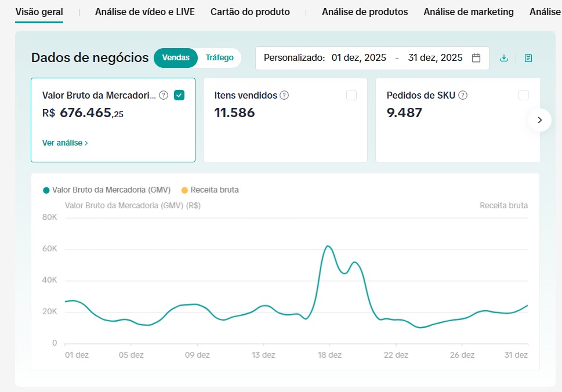
Task: Switch to Cartão do produto tab
Action: (x=250, y=12)
